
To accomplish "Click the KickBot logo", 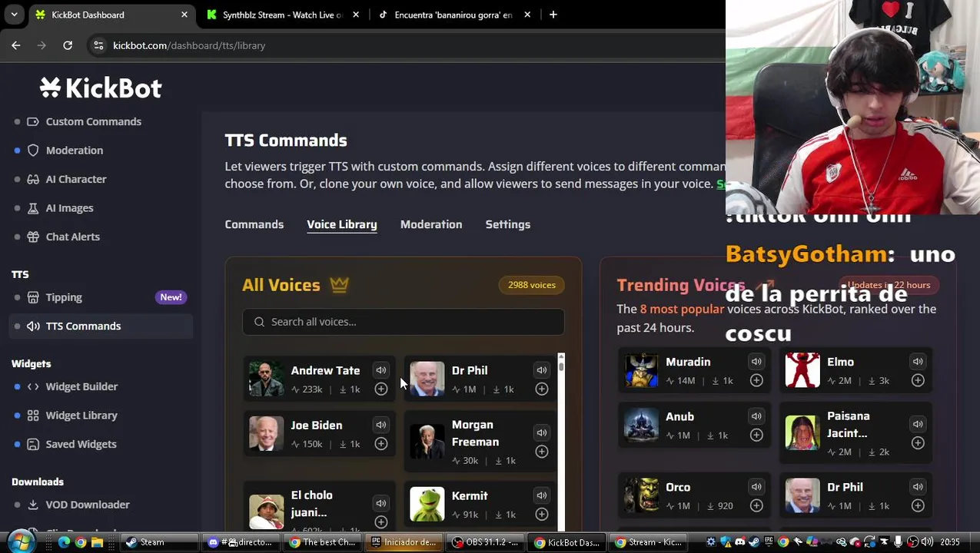I will (x=101, y=88).
